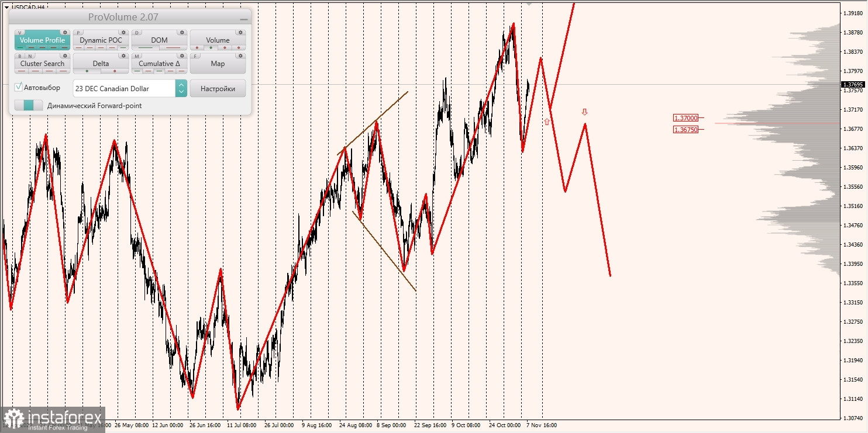Click the N hotkey tag on Cluster Search

click(30, 56)
